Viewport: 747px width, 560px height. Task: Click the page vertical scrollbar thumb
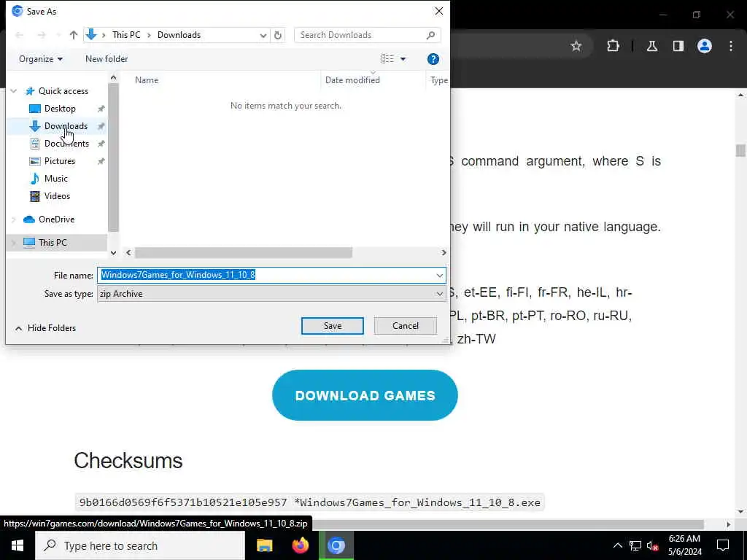point(740,150)
